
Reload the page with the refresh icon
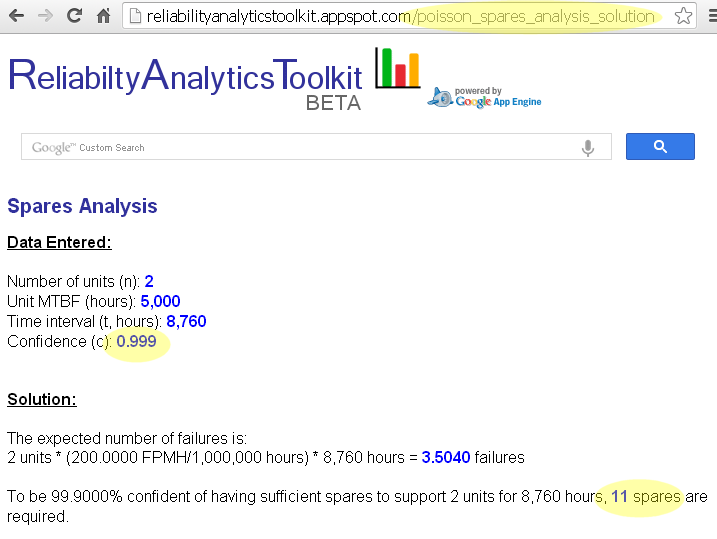point(74,16)
